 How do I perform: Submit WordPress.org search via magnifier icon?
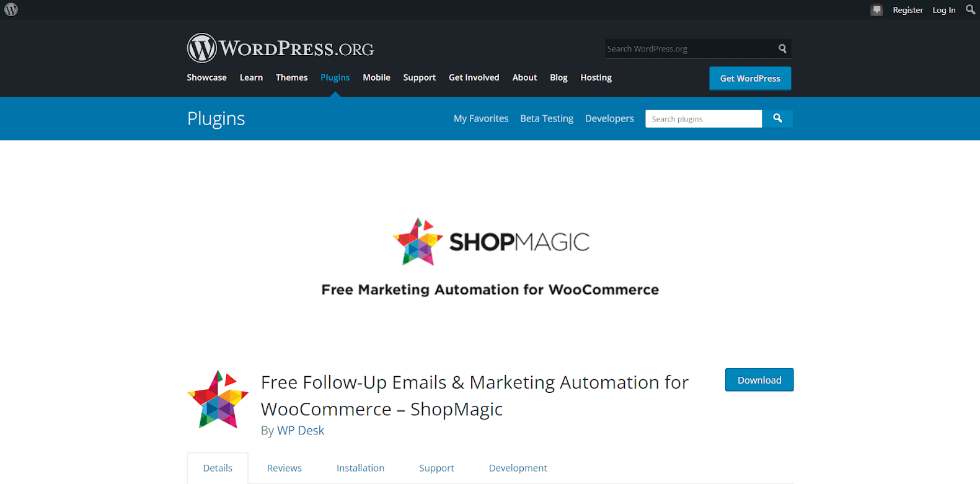[x=782, y=48]
